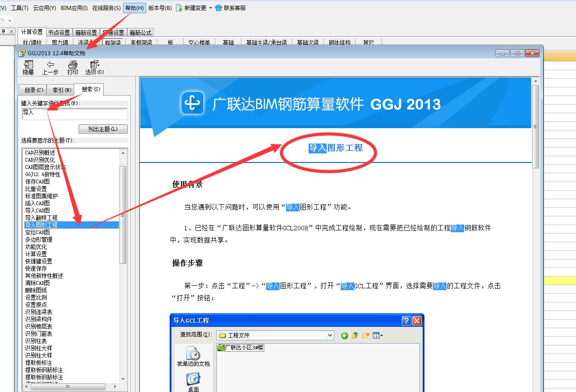Switch to the 索引(N) tab
This screenshot has width=576, height=392.
tap(62, 90)
